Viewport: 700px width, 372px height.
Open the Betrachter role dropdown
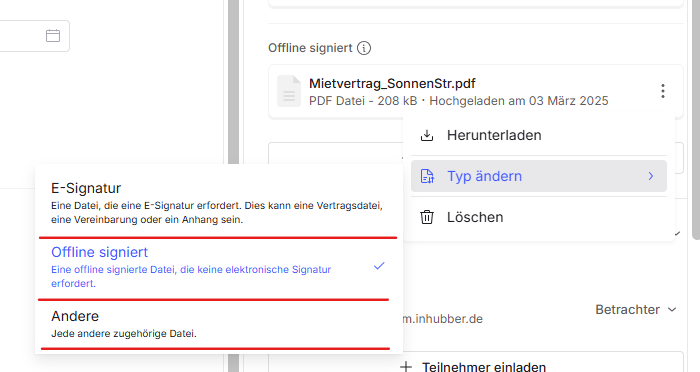(x=636, y=309)
